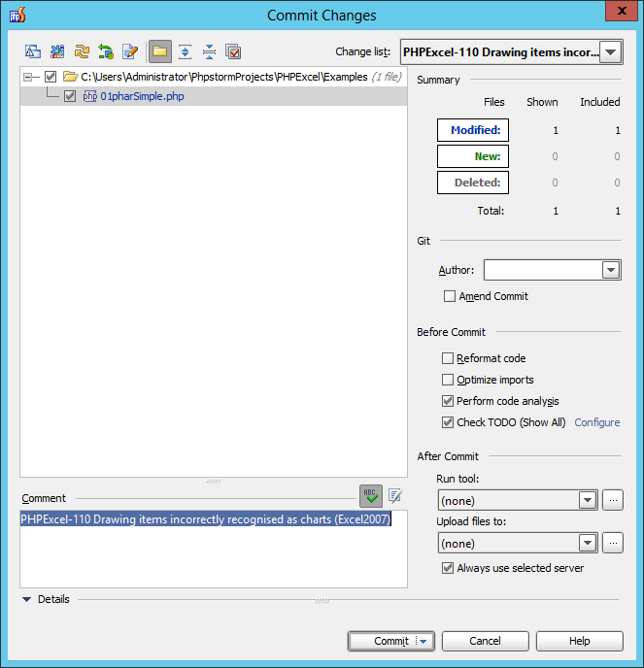The width and height of the screenshot is (644, 668).
Task: Click inside the Comment text area
Action: [x=214, y=550]
